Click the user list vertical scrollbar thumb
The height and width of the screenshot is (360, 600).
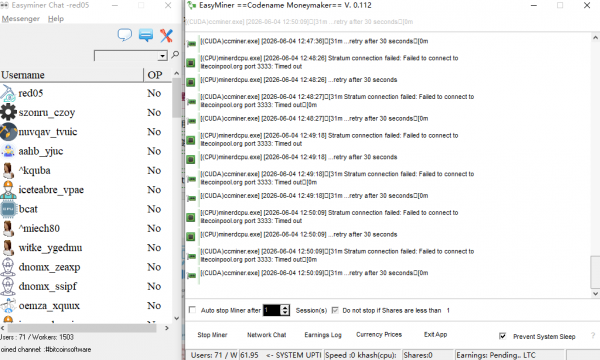176,99
